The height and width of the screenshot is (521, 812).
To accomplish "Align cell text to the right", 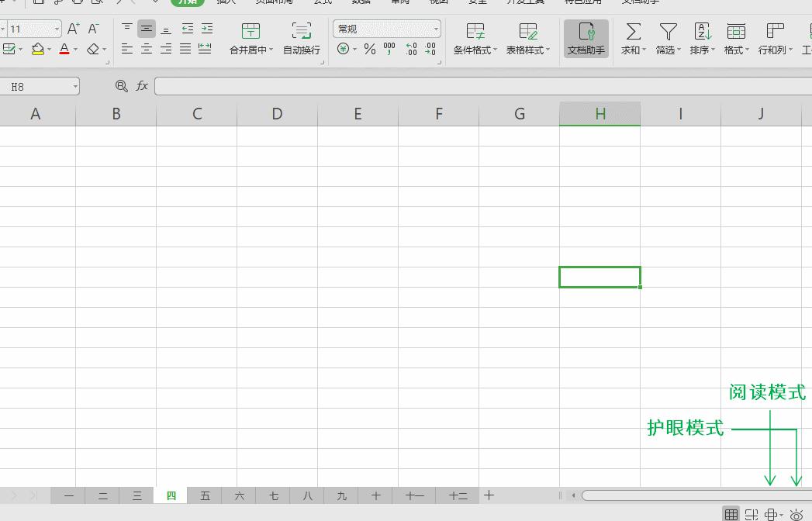I will (166, 49).
